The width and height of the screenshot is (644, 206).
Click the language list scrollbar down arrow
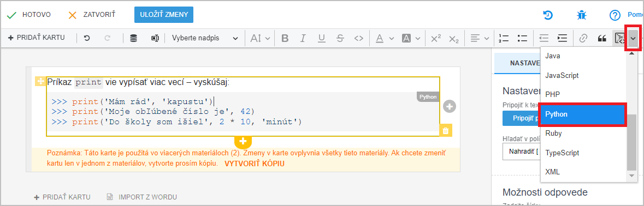[631, 175]
